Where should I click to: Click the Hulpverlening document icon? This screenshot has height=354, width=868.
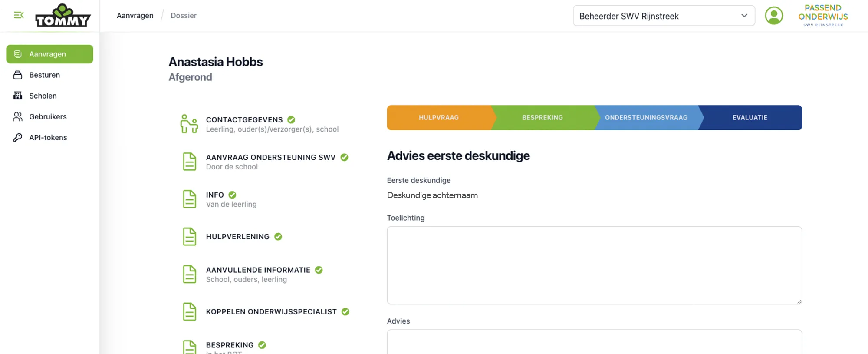click(x=189, y=237)
